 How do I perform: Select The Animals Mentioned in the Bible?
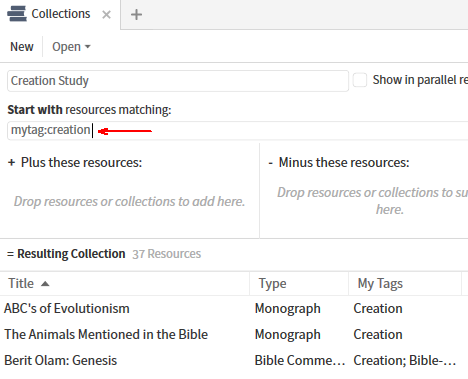tap(234, 334)
